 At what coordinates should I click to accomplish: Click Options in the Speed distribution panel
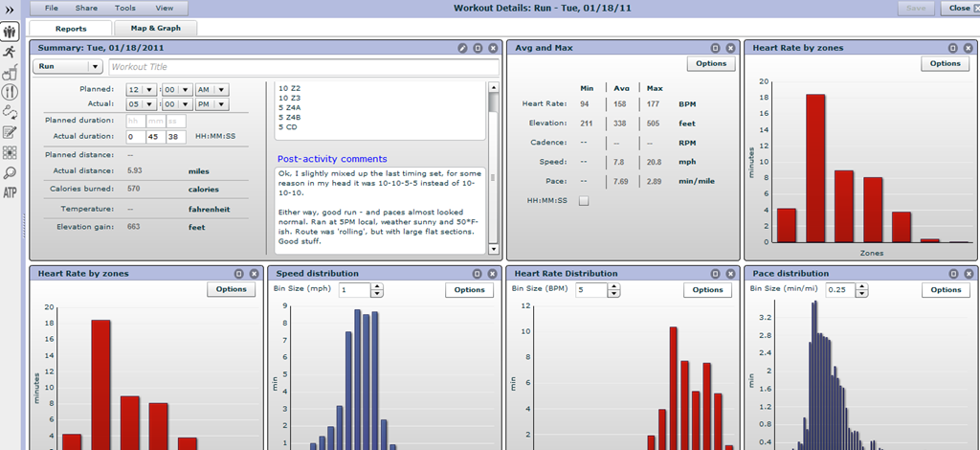[x=469, y=289]
